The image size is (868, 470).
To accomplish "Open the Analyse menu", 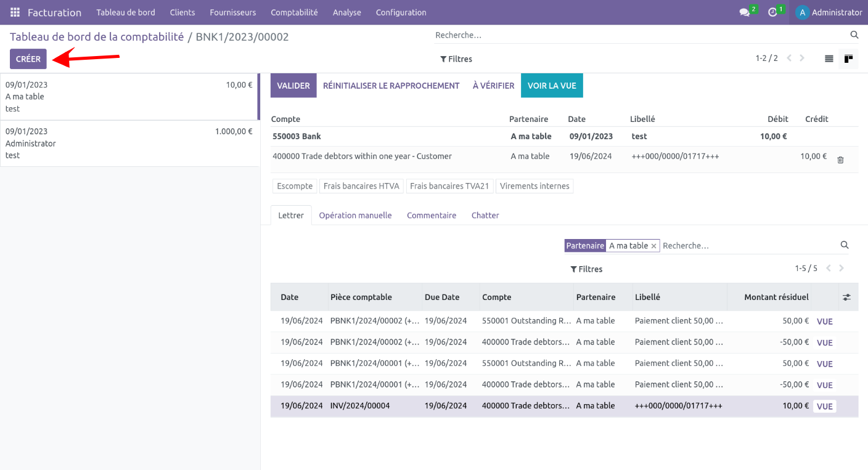I will click(x=347, y=12).
